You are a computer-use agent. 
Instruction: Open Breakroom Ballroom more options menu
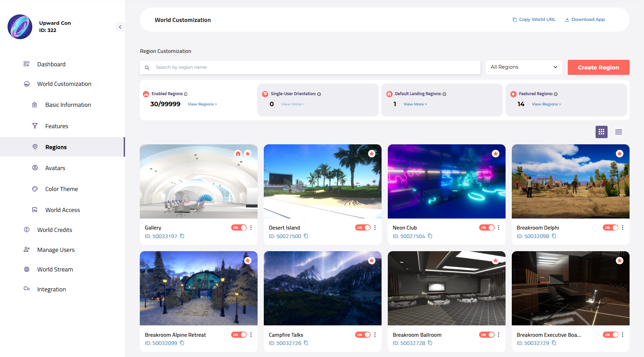point(499,335)
